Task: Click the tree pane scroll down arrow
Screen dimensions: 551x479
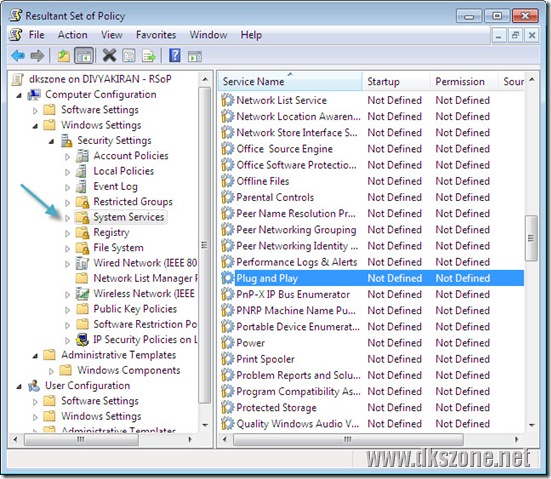Action: point(205,426)
